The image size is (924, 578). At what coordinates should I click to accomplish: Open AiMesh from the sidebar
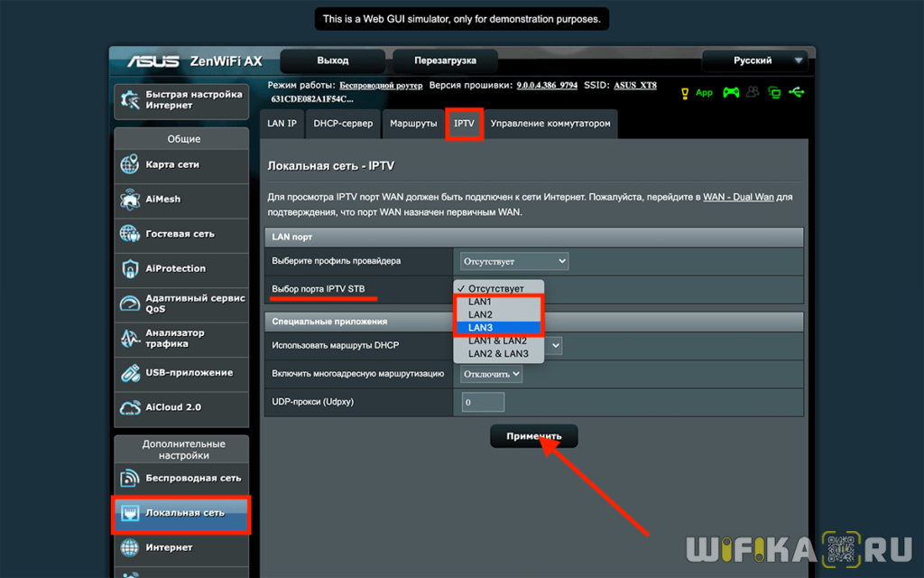point(180,200)
